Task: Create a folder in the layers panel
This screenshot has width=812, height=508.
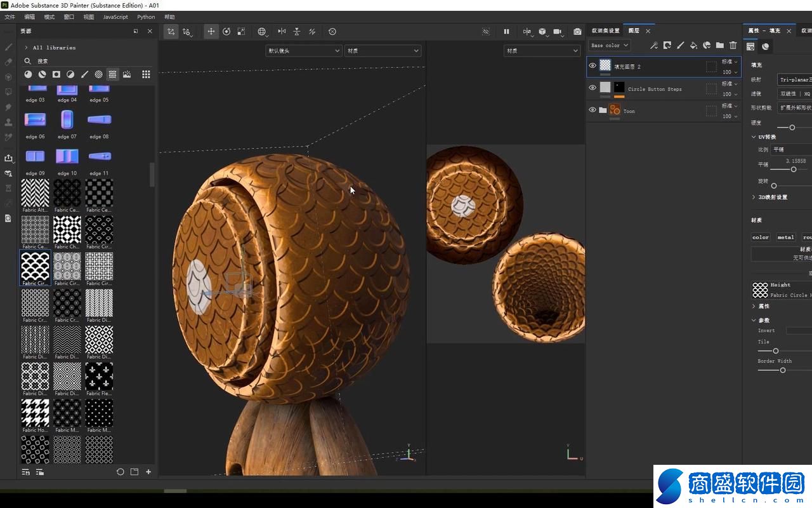Action: tap(719, 45)
